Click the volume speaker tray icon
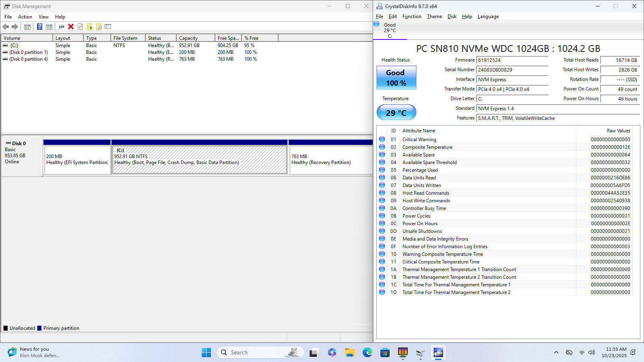This screenshot has height=362, width=644. click(592, 352)
